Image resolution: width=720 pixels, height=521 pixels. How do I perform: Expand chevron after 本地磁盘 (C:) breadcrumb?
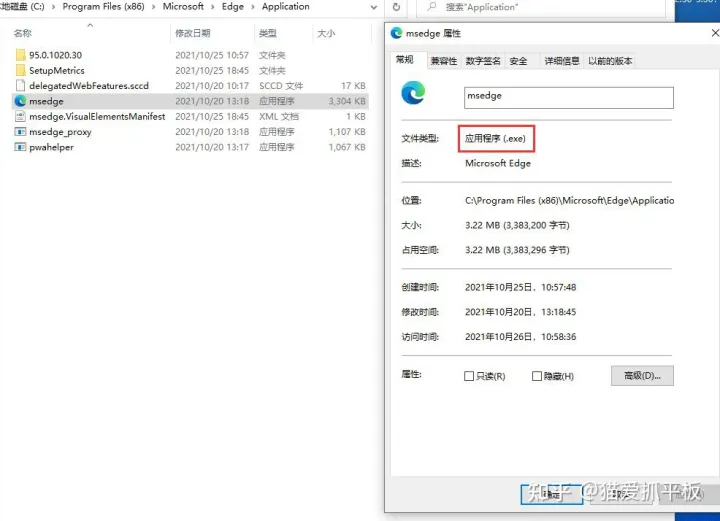[53, 7]
